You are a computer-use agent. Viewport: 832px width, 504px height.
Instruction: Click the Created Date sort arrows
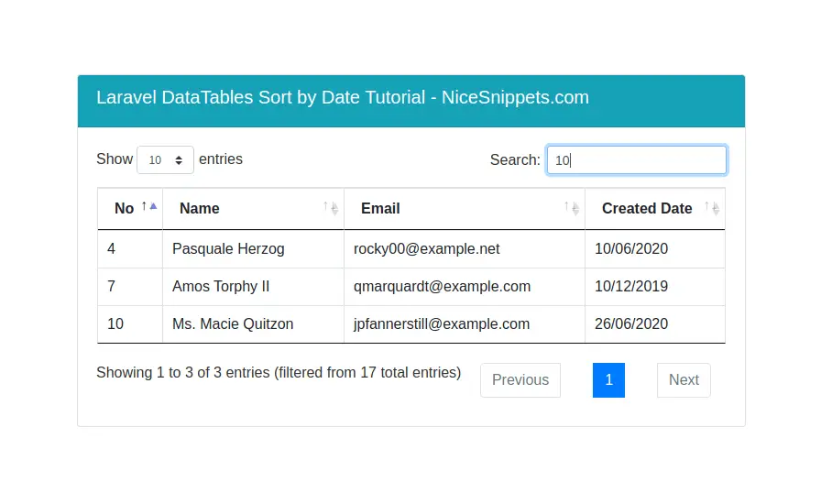click(712, 208)
